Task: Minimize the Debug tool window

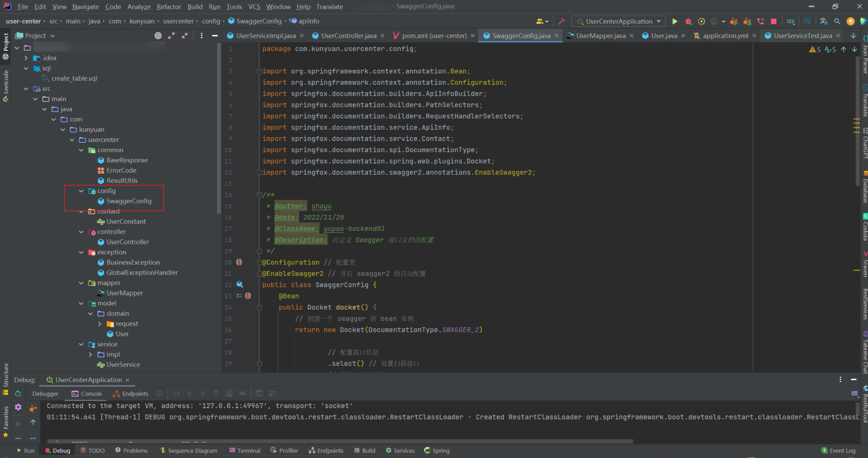Action: point(853,379)
